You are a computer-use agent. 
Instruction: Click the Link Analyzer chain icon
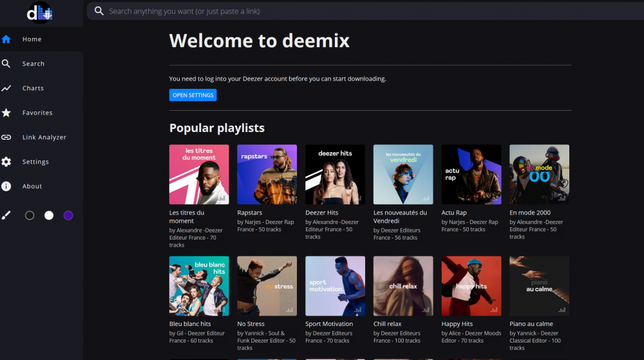(6, 137)
